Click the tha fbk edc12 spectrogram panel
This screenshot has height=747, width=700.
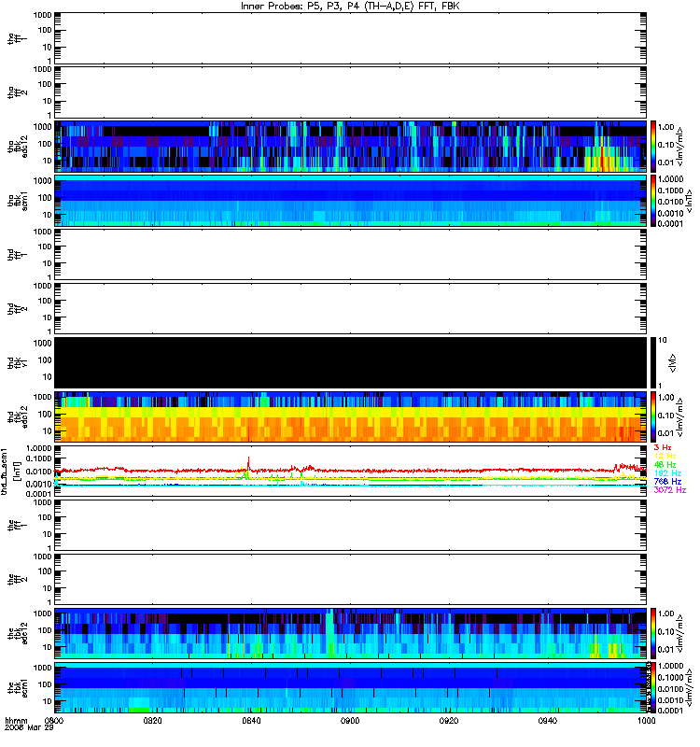(351, 147)
